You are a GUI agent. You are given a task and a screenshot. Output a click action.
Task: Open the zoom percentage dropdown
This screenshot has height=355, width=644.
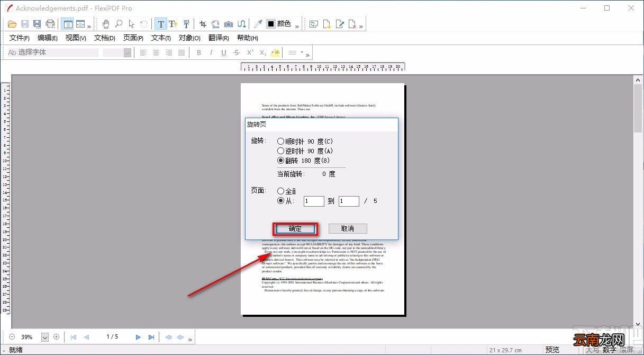pyautogui.click(x=45, y=337)
